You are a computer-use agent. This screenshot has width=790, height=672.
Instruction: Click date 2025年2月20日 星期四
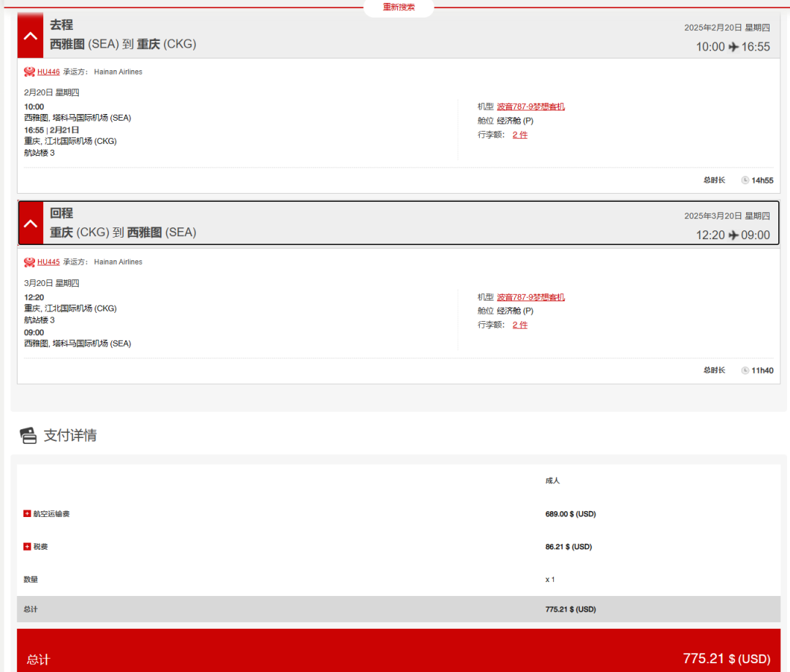click(726, 27)
